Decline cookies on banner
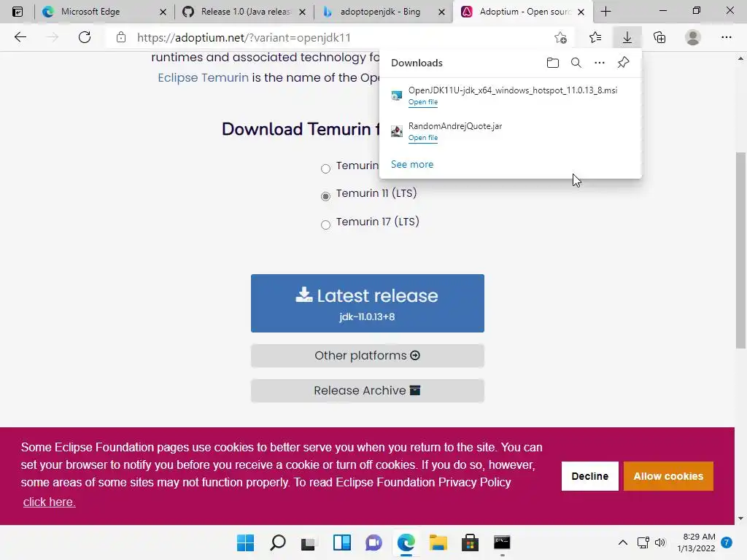This screenshot has height=560, width=747. tap(589, 476)
